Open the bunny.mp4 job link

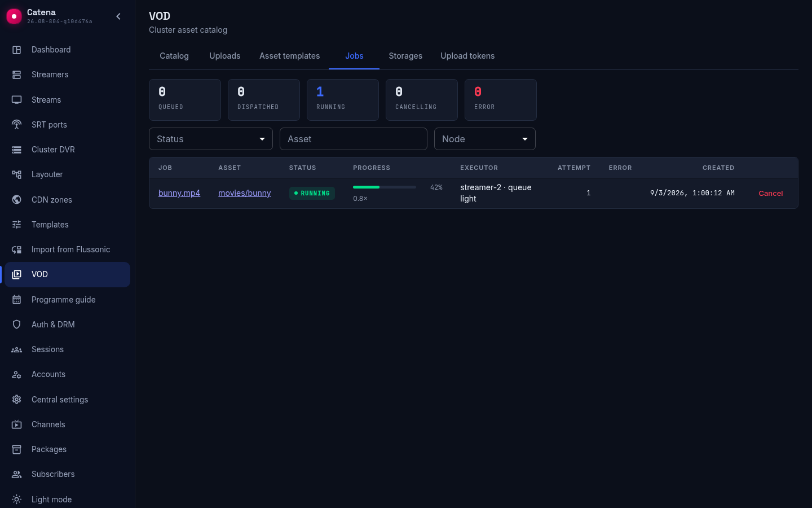[x=179, y=193]
